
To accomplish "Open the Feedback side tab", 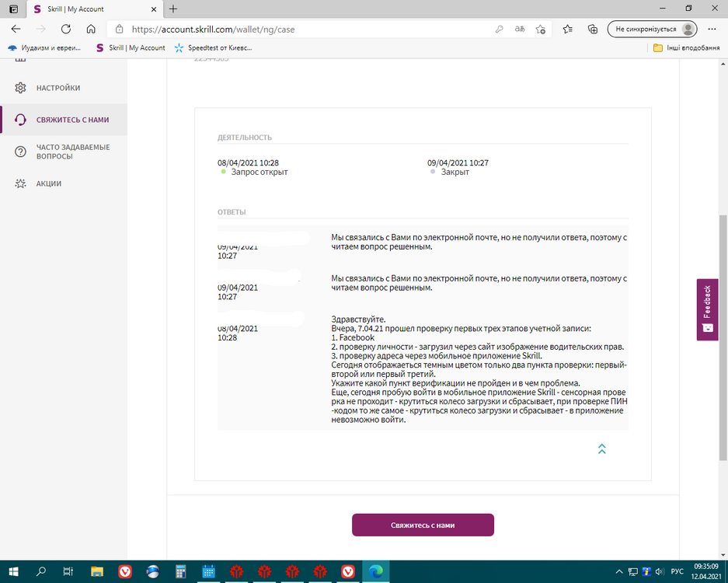I will click(707, 309).
